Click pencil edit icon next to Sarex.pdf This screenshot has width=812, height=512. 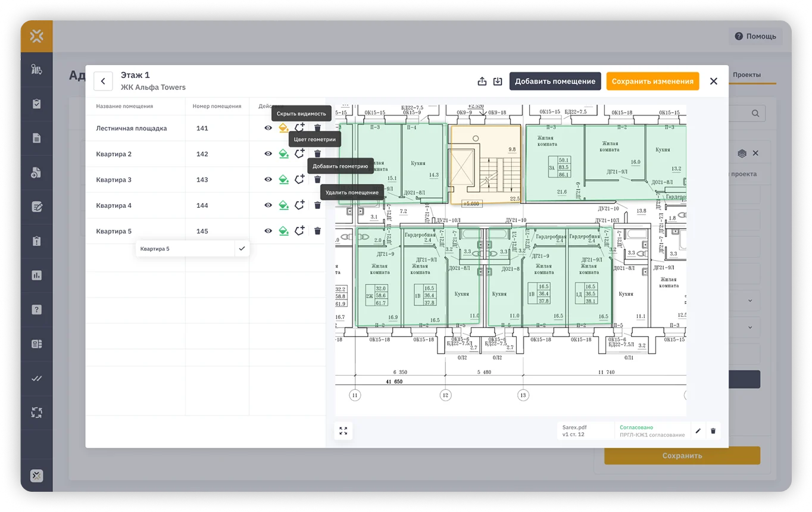pos(698,430)
